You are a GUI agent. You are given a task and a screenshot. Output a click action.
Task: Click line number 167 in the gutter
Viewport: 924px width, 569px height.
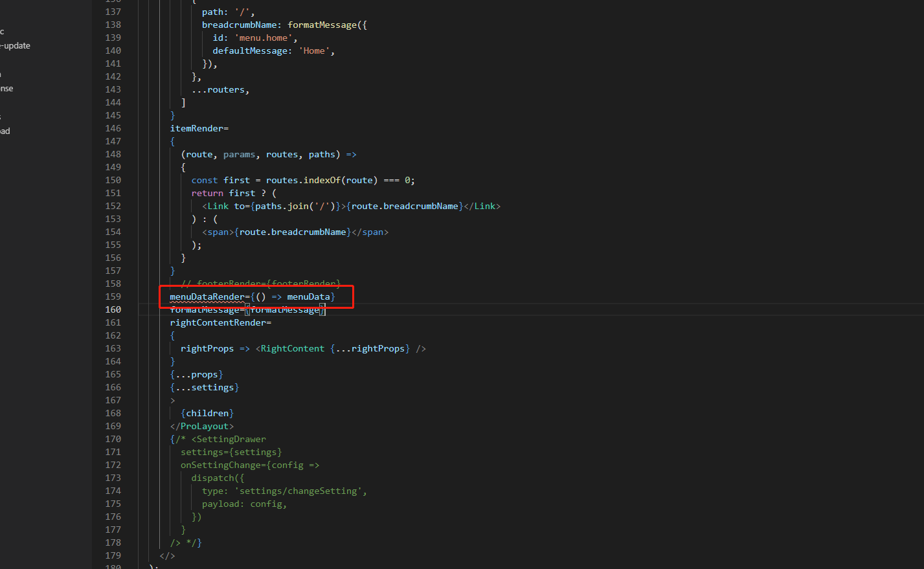tap(113, 400)
